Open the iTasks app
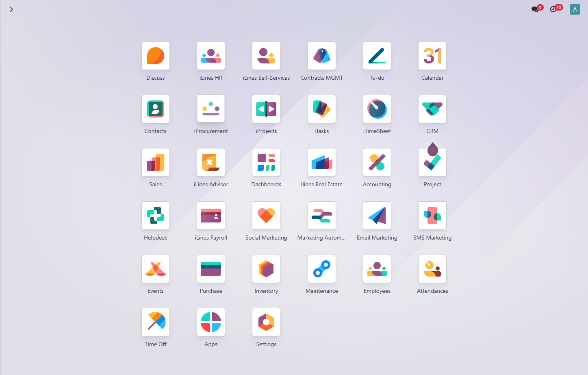The width and height of the screenshot is (588, 375). click(x=322, y=109)
